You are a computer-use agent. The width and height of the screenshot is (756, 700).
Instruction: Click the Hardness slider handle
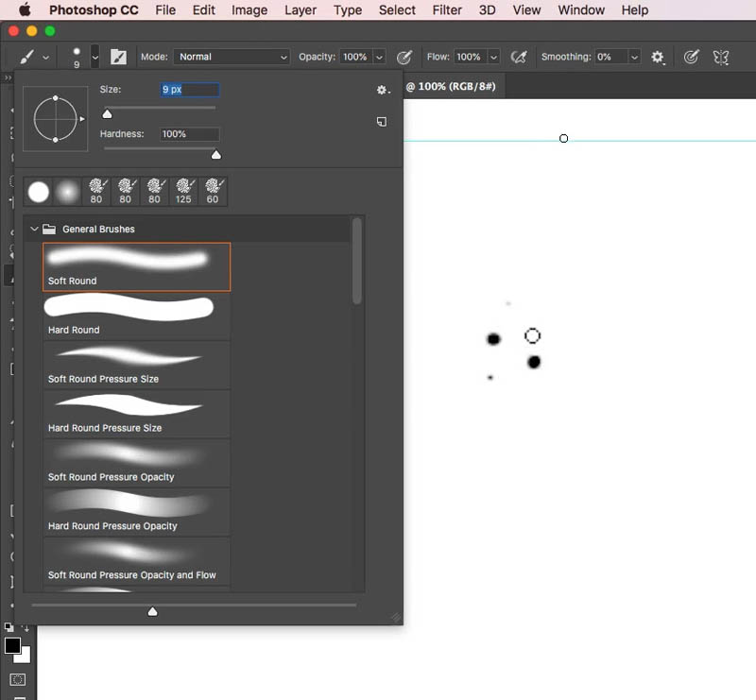(216, 155)
